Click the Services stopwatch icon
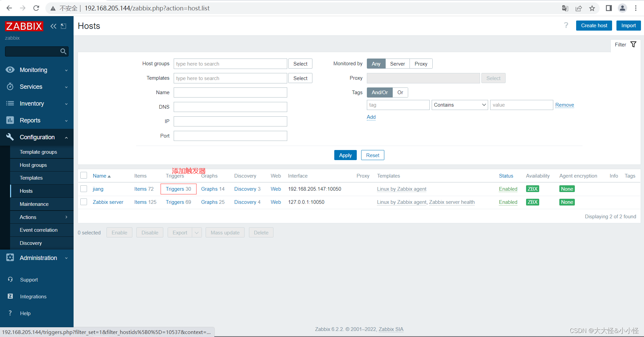The width and height of the screenshot is (644, 337). pyautogui.click(x=10, y=86)
